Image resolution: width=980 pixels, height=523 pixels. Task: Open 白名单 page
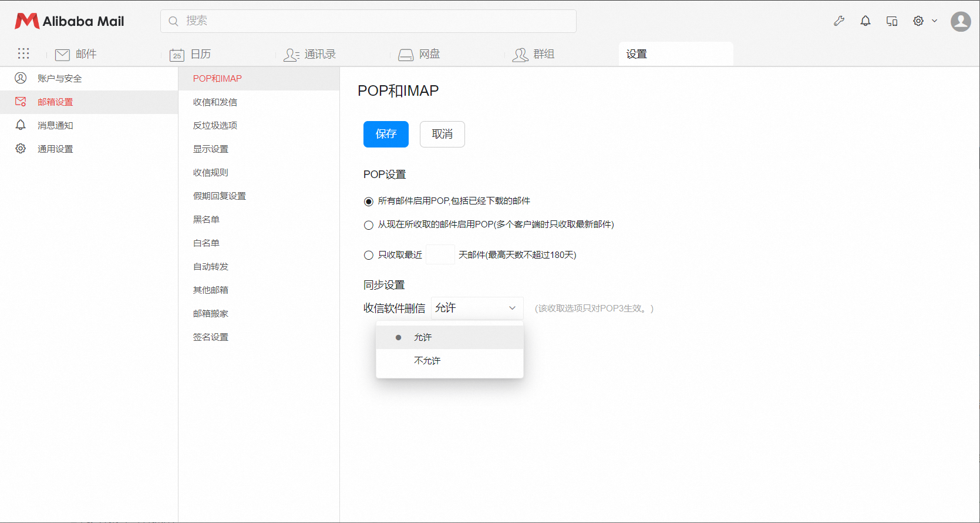coord(259,243)
